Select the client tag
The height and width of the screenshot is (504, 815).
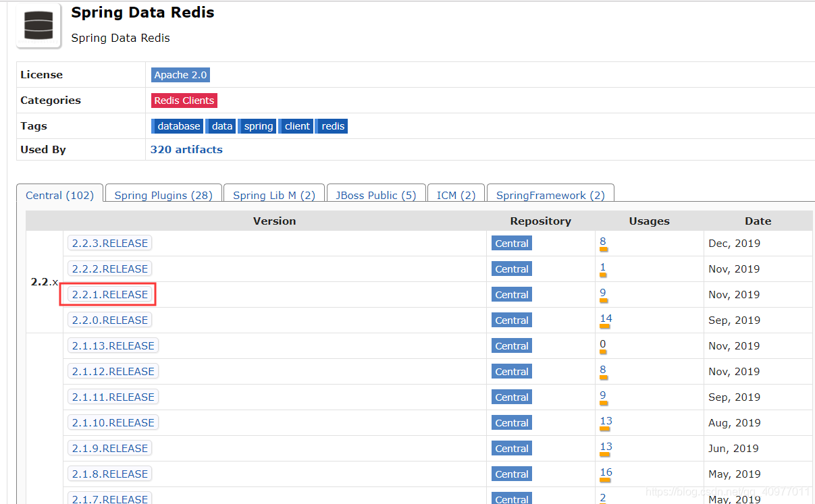pyautogui.click(x=296, y=126)
